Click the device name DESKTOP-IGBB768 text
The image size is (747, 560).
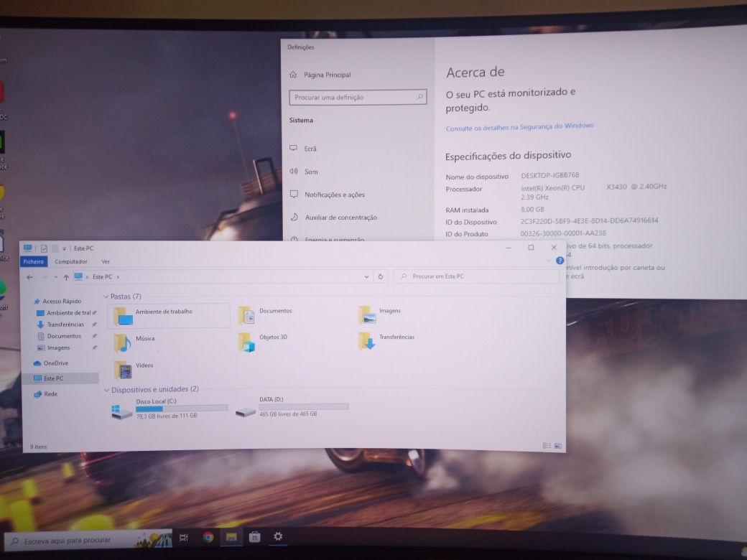click(549, 175)
